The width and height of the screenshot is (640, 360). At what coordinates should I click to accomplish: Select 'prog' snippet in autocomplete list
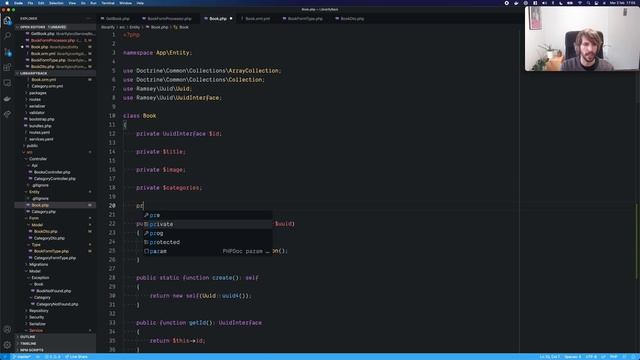click(208, 233)
